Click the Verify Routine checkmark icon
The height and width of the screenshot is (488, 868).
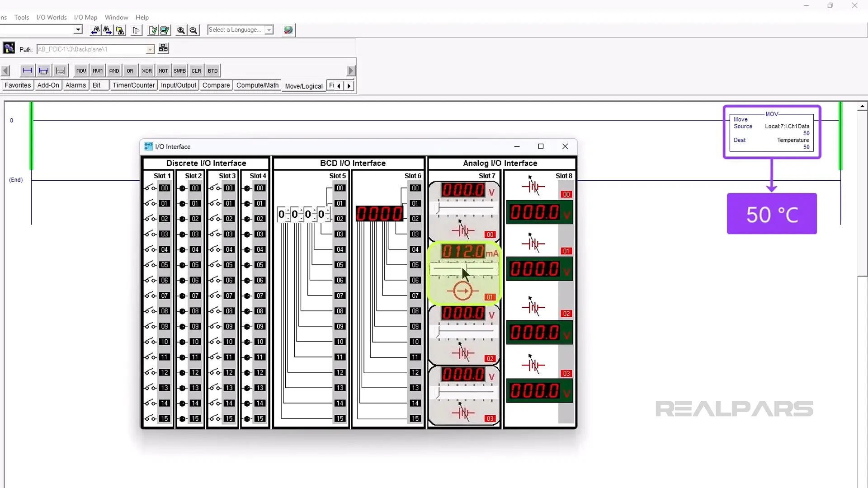(x=152, y=30)
